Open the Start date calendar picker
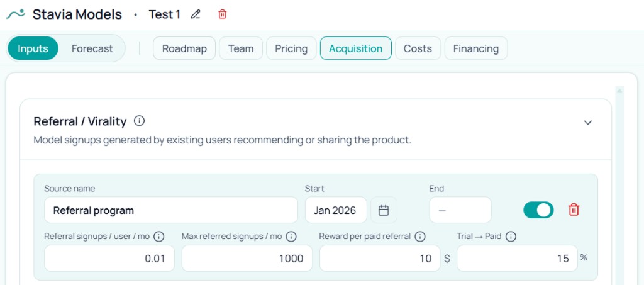Viewport: 644px width, 285px height. (x=384, y=210)
